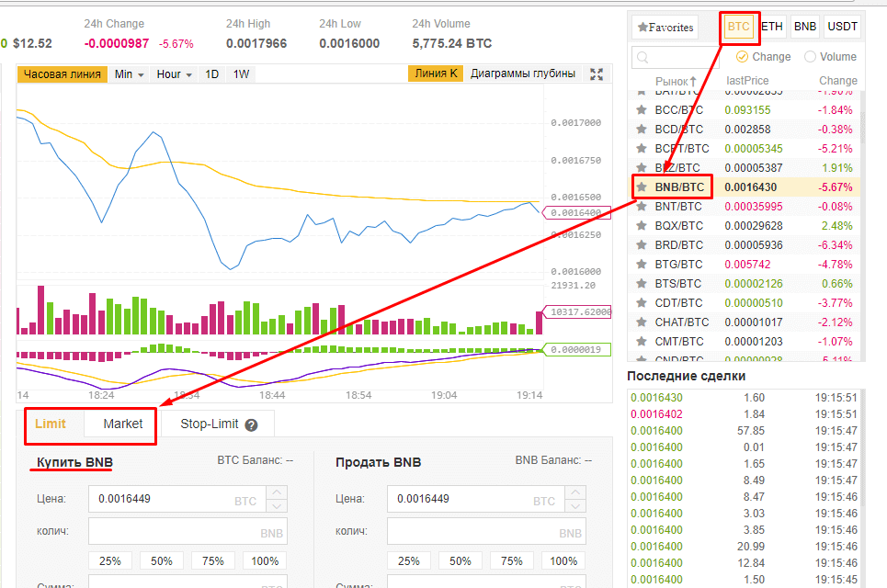Viewport: 887px width, 588px height.
Task: Select the Change radio option
Action: tap(742, 57)
